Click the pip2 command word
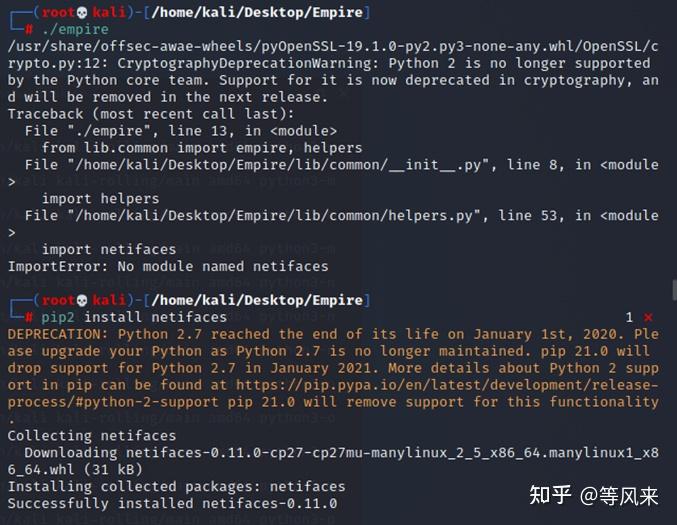Viewport: 677px width, 525px height. pyautogui.click(x=58, y=318)
